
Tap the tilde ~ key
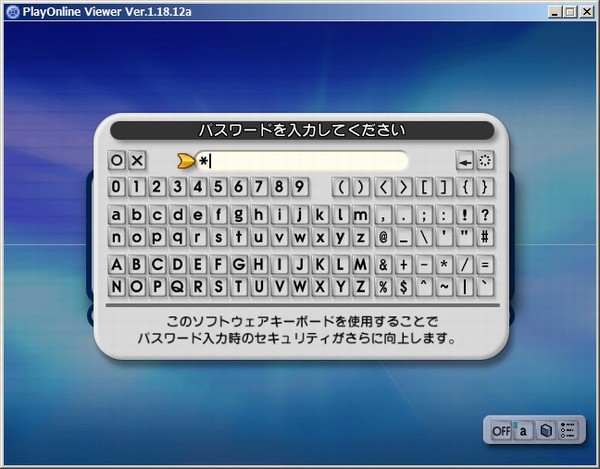tap(444, 287)
